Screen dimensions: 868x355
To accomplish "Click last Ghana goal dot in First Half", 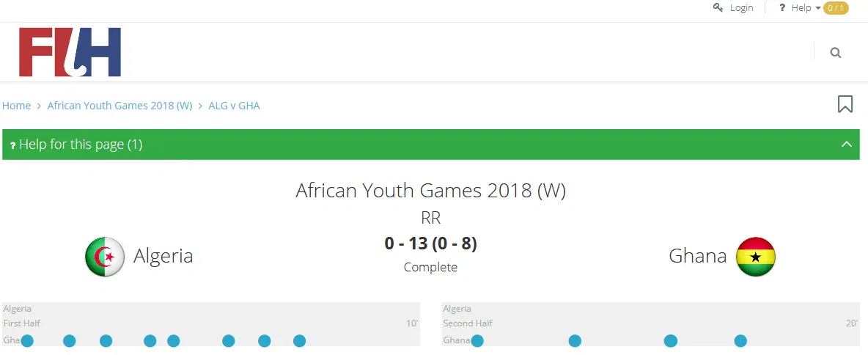I will pyautogui.click(x=299, y=340).
